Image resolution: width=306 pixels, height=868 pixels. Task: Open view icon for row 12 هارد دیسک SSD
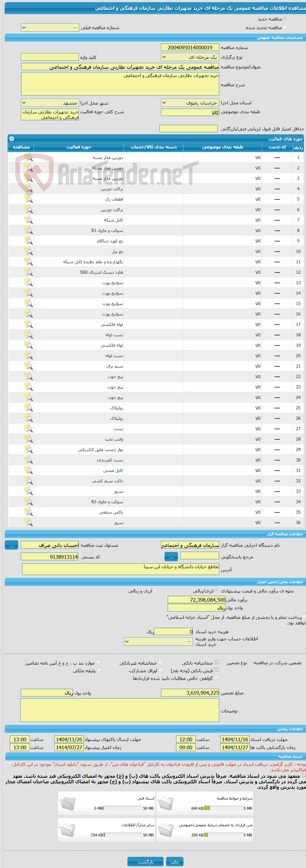coord(28,272)
